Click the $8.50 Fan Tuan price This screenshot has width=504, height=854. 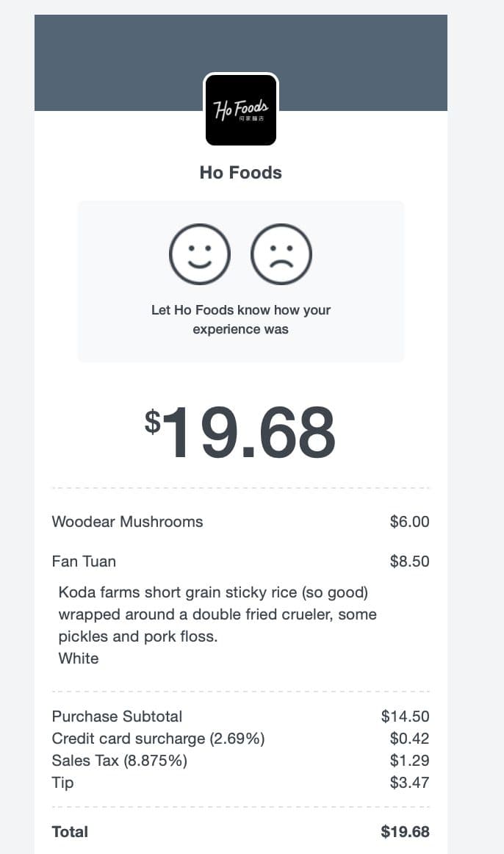coord(409,561)
